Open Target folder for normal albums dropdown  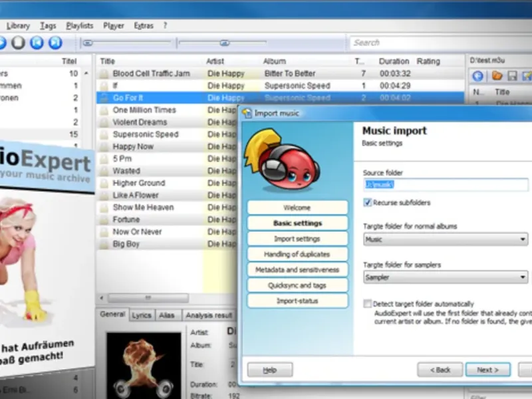[446, 239]
